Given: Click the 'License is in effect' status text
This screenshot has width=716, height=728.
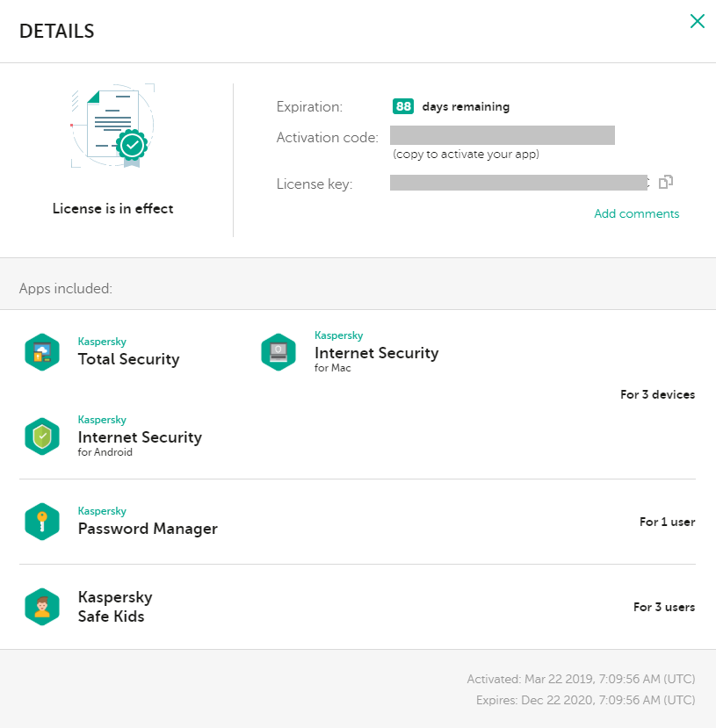Looking at the screenshot, I should point(113,209).
